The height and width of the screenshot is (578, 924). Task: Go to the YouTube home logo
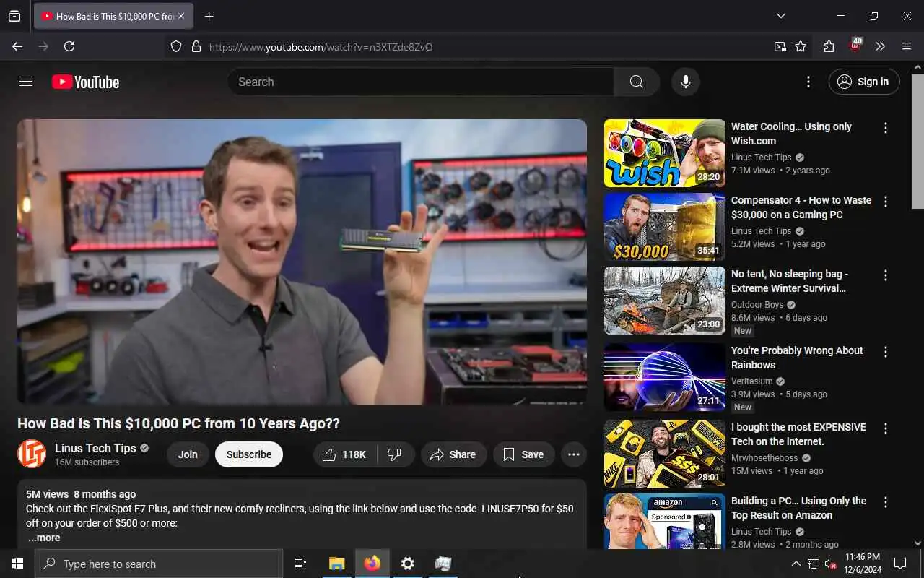tap(85, 82)
